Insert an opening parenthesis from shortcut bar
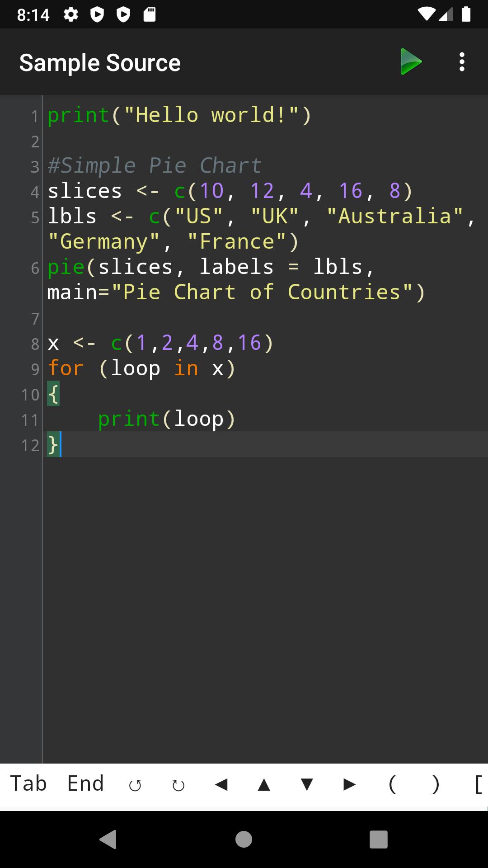Image resolution: width=488 pixels, height=868 pixels. click(392, 784)
